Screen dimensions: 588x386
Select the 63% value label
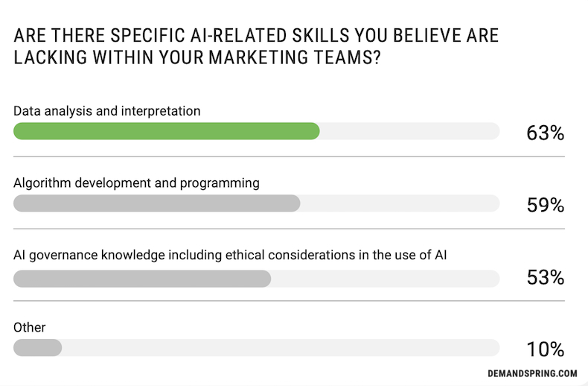[x=546, y=133]
